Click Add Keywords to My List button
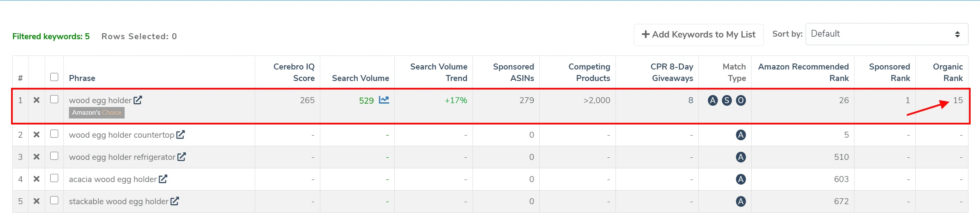980x214 pixels. point(698,35)
